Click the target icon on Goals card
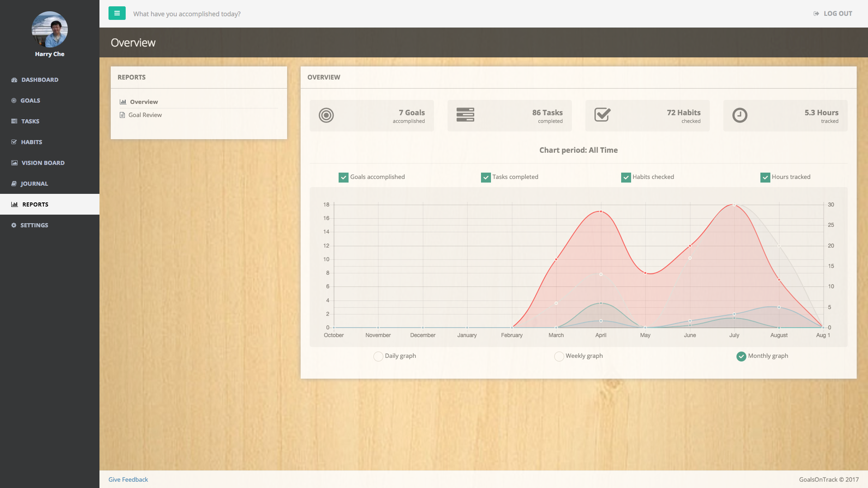 pyautogui.click(x=326, y=115)
